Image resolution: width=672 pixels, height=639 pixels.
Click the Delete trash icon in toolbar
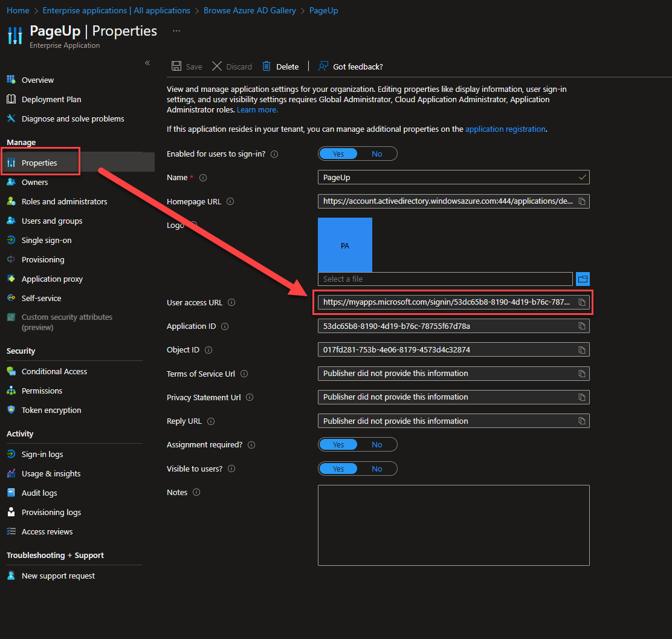267,66
